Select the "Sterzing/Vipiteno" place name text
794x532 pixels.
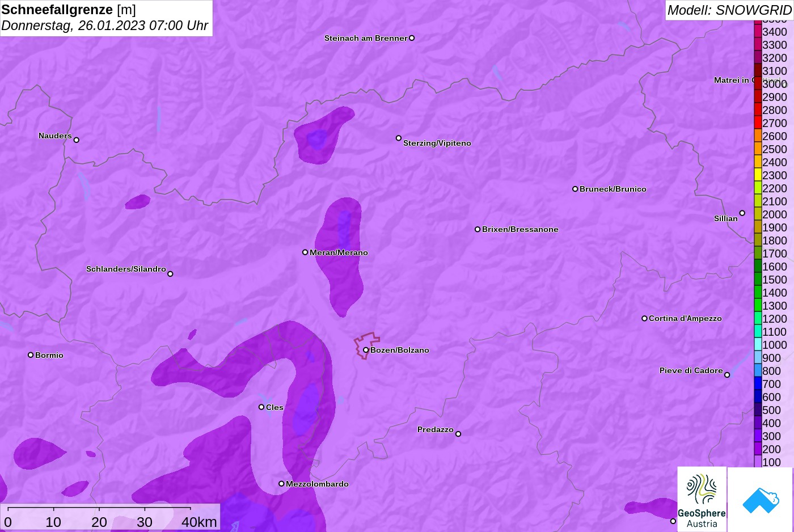pyautogui.click(x=437, y=143)
